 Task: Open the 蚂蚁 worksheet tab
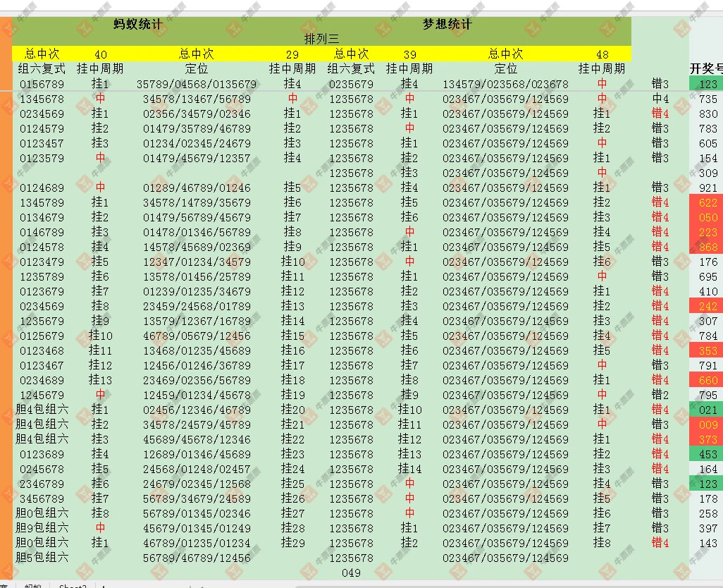tap(32, 584)
